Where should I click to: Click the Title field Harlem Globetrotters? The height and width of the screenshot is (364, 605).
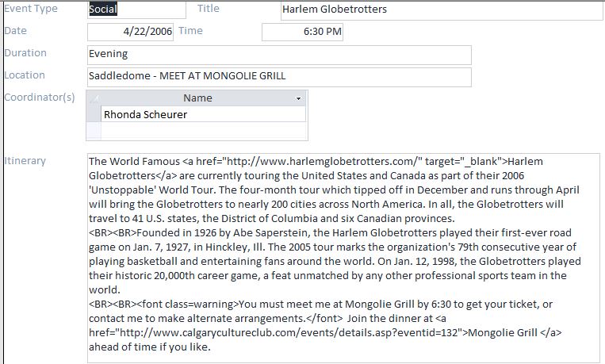coord(441,10)
